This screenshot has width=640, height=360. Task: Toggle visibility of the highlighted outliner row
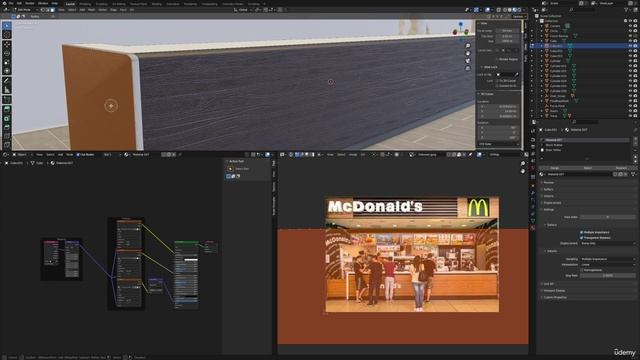[630, 46]
